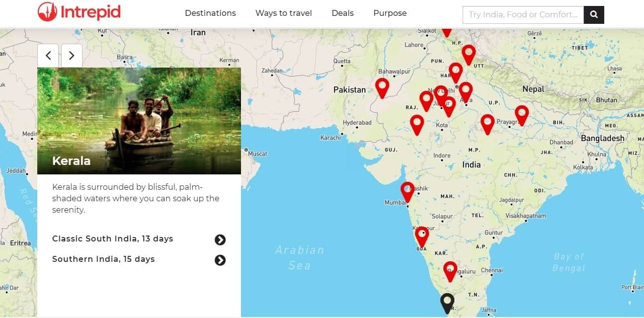The width and height of the screenshot is (644, 318).
Task: Click the search magnifier button
Action: (x=594, y=15)
